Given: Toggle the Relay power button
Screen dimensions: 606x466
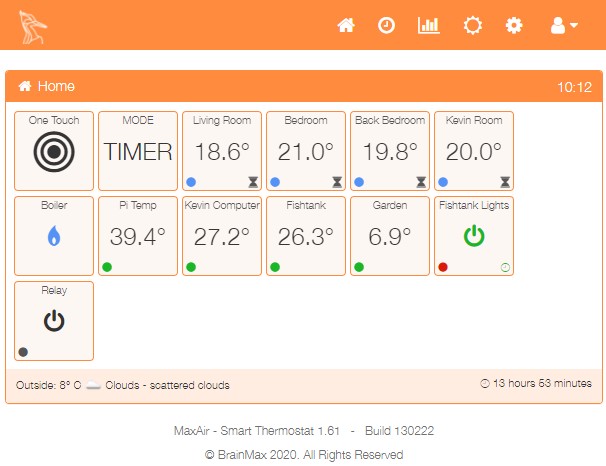Looking at the screenshot, I should (54, 321).
